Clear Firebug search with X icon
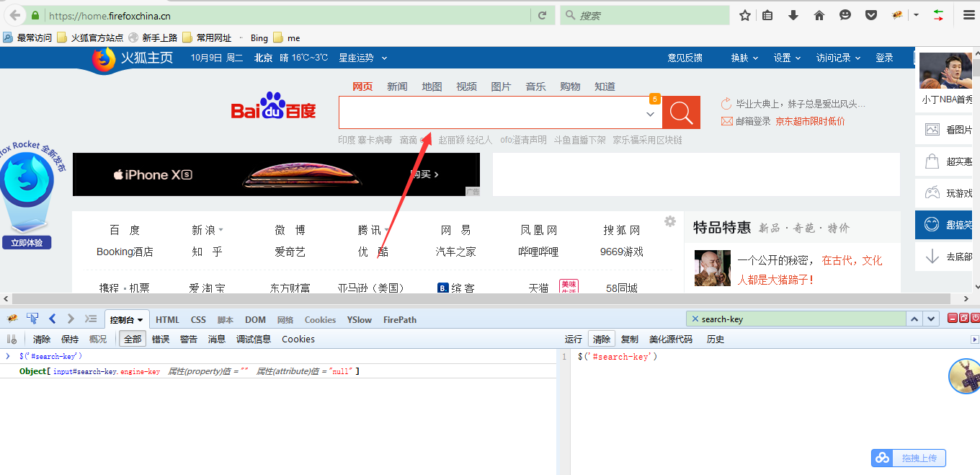980x475 pixels. point(695,319)
